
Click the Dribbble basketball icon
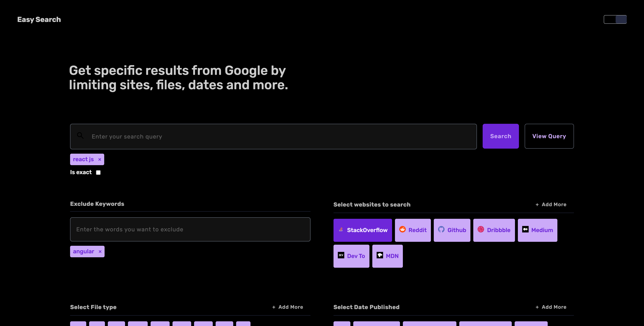pyautogui.click(x=481, y=229)
